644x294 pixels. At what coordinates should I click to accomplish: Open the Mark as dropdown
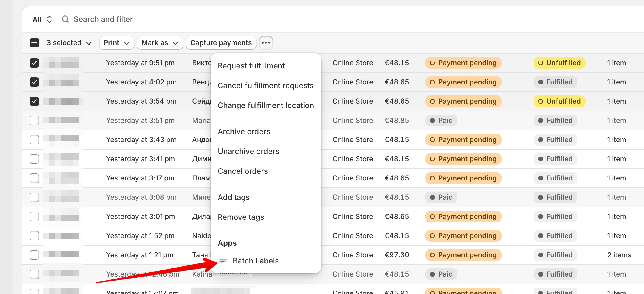[x=160, y=43]
